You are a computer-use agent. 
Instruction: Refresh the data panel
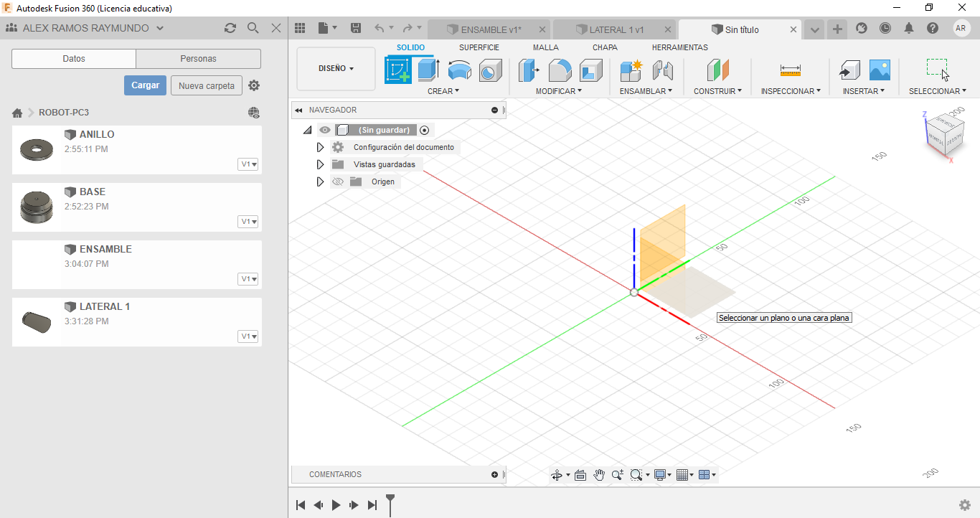tap(230, 28)
